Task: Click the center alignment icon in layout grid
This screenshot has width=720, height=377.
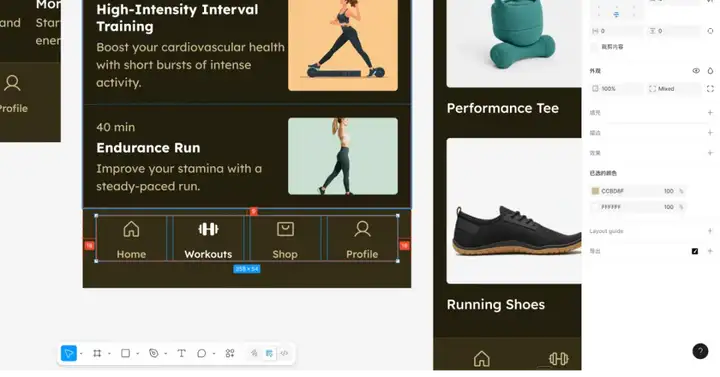Action: pos(616,15)
